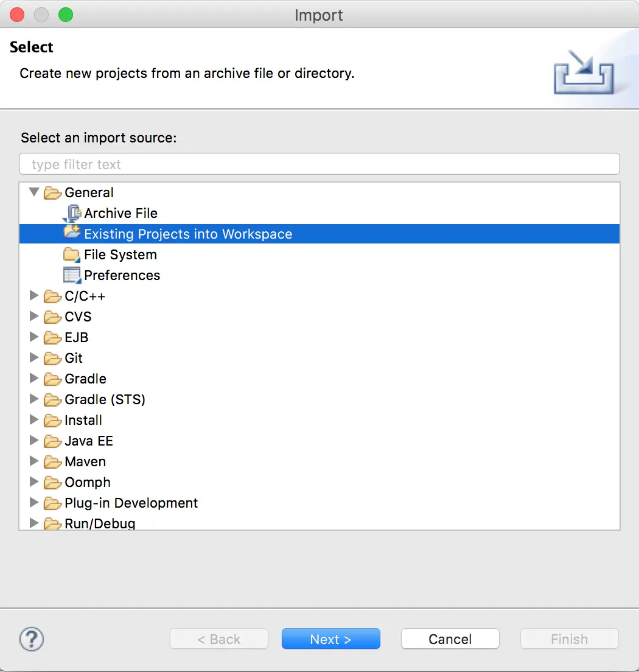Click the Git folder icon

pyautogui.click(x=52, y=358)
